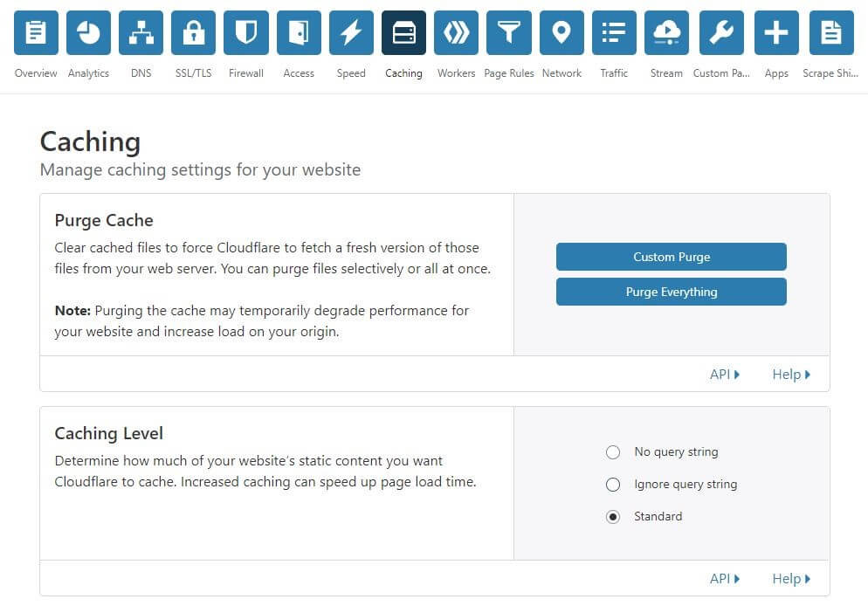Click the Speed lightning bolt icon

351,33
